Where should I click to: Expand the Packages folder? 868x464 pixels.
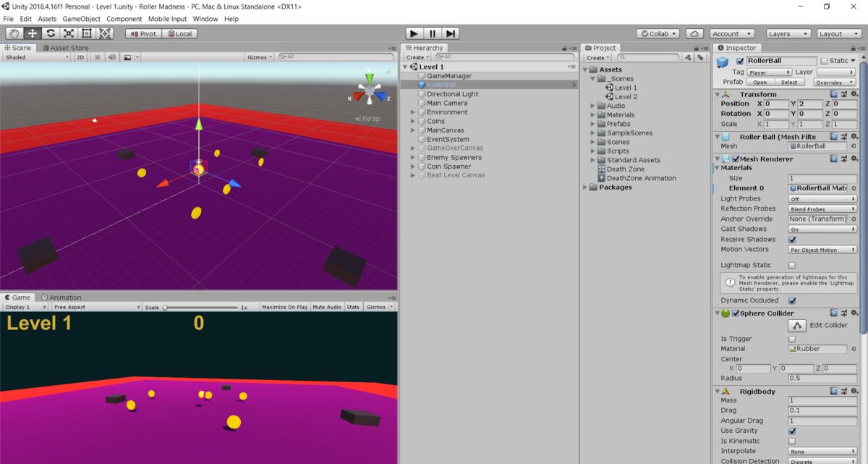585,187
